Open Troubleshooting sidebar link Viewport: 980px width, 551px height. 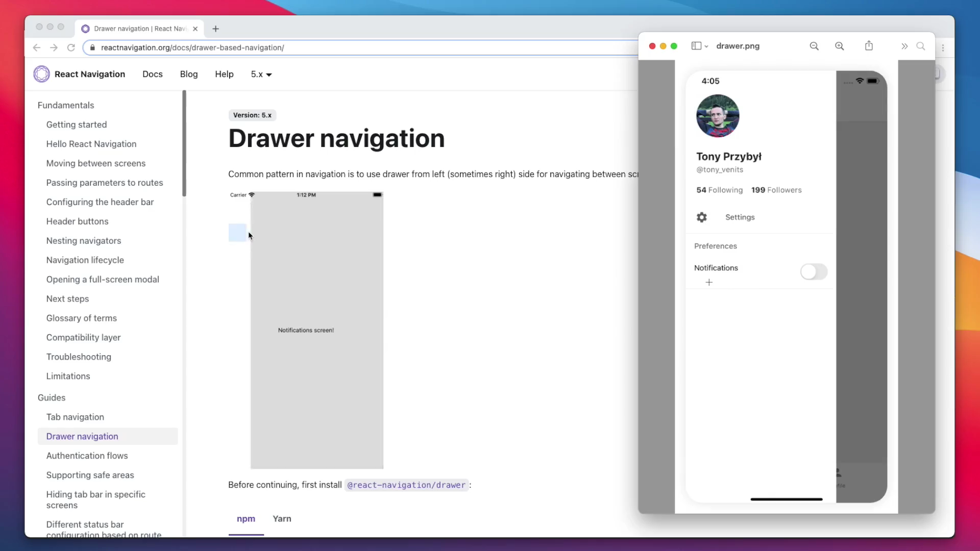(x=79, y=357)
